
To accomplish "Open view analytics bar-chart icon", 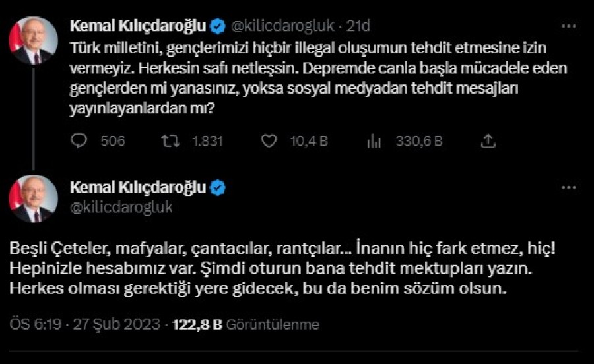I will click(x=374, y=140).
